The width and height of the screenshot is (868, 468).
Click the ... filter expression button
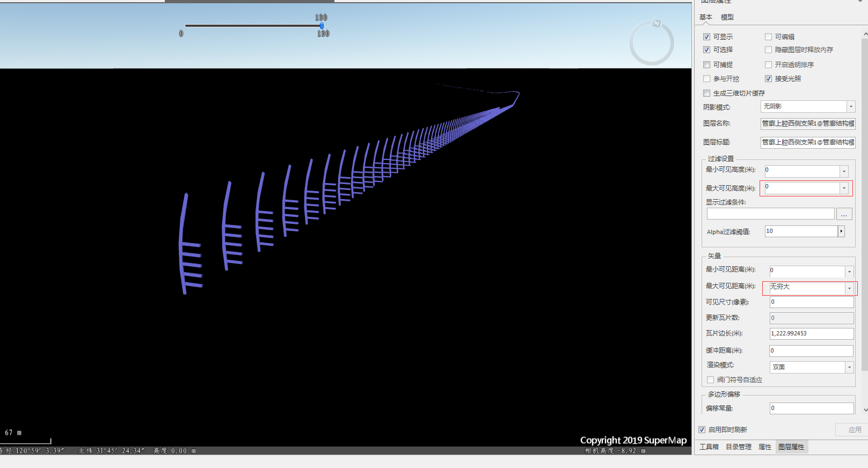(x=844, y=214)
